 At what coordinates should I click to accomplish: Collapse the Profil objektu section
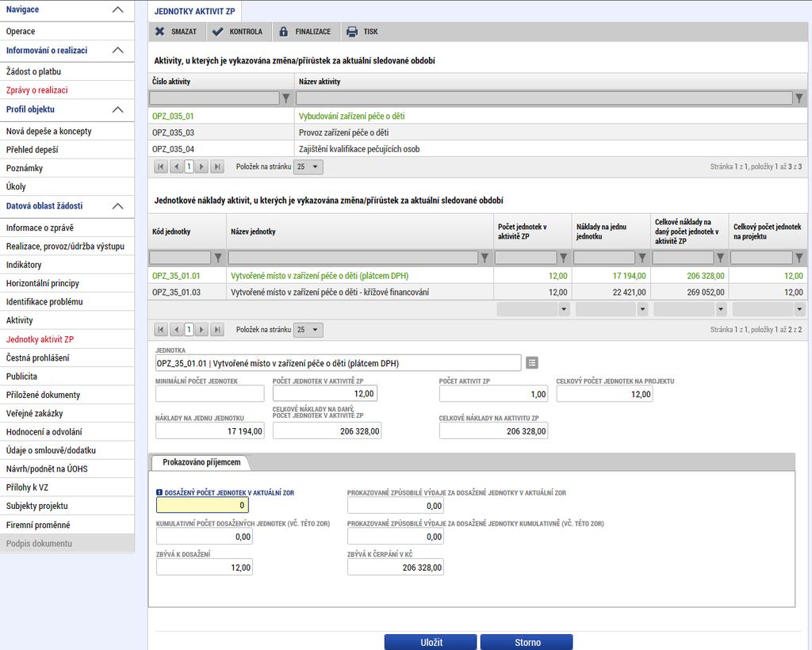pyautogui.click(x=118, y=109)
